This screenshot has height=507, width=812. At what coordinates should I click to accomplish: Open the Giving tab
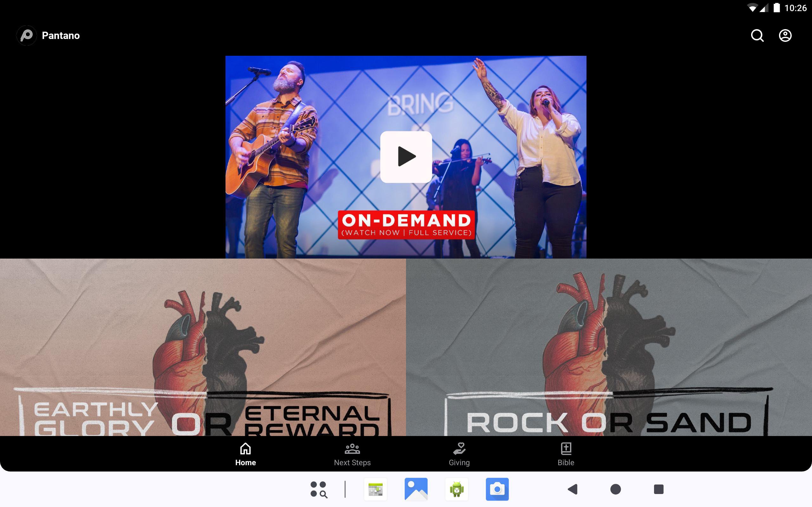coord(459,454)
